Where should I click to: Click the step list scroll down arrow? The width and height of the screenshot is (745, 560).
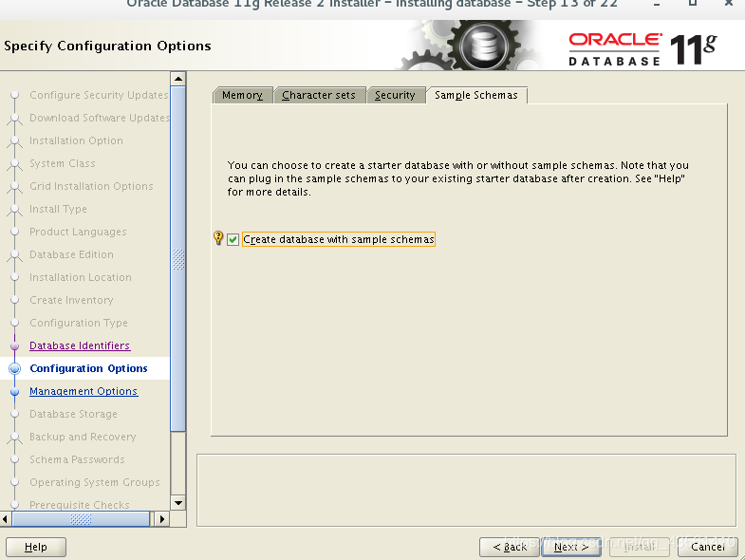coord(178,503)
